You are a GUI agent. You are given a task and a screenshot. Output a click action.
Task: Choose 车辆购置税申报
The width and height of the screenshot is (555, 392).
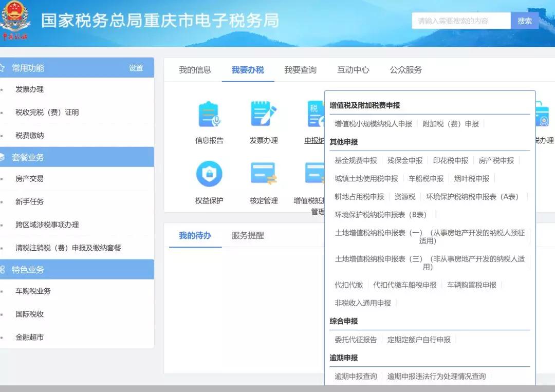coord(471,285)
